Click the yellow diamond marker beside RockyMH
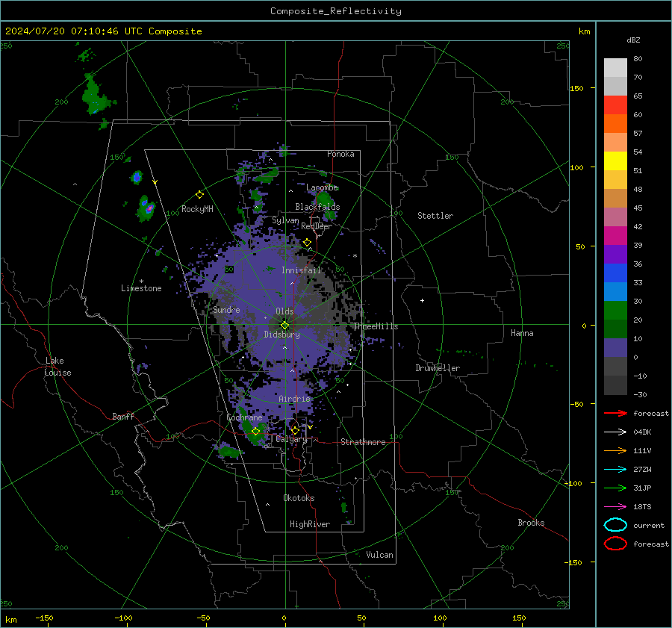Image resolution: width=672 pixels, height=628 pixels. tap(199, 195)
